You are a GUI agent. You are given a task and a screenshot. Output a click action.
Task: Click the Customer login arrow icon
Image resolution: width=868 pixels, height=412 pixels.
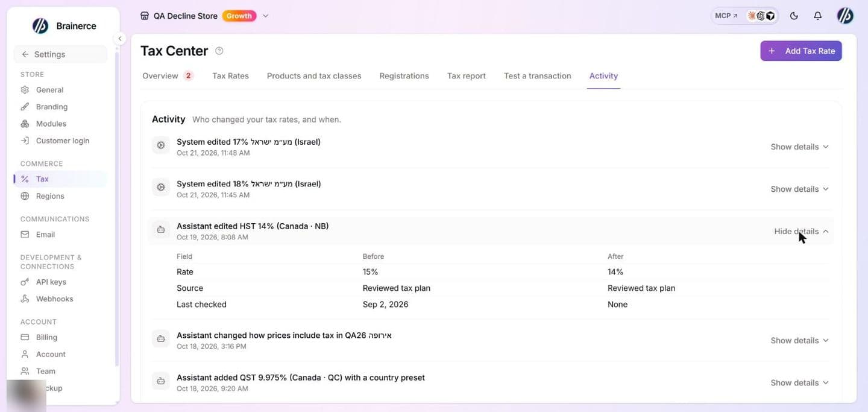(25, 141)
